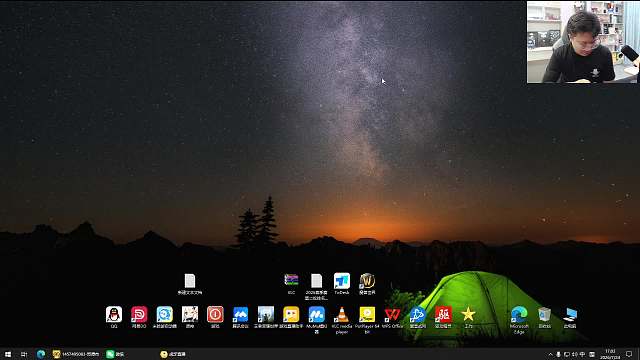
Task: Toggle the microphone tray icon
Action: click(x=558, y=354)
